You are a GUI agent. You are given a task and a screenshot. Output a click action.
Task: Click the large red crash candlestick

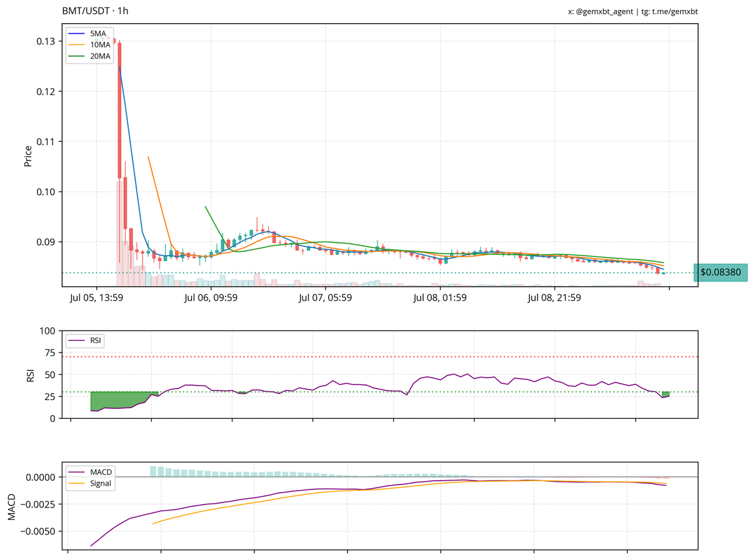pos(119,111)
